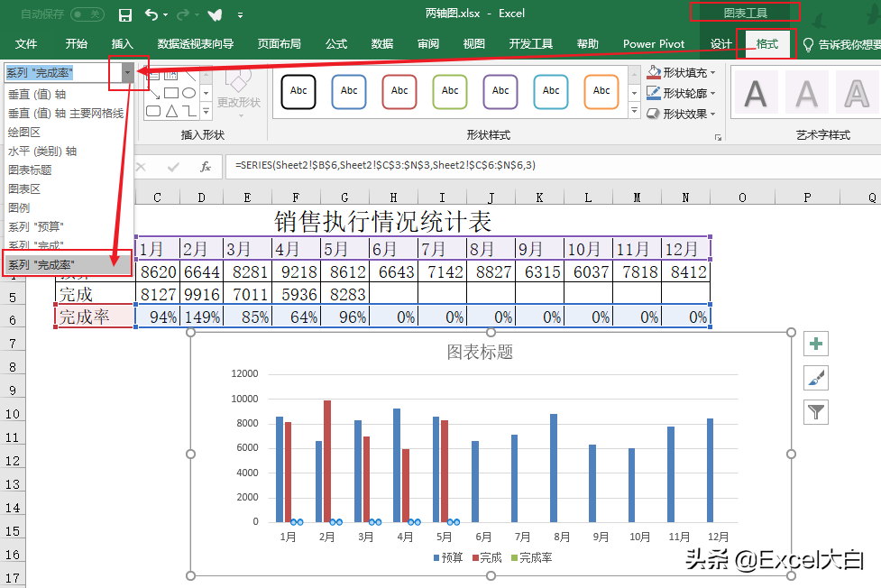The height and width of the screenshot is (588, 881).
Task: Select 系列 "预算" in the list
Action: pos(36,226)
